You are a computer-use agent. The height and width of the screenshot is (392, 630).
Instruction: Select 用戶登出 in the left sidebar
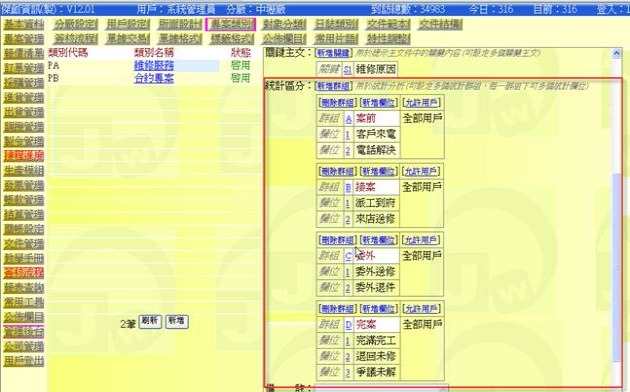24,361
